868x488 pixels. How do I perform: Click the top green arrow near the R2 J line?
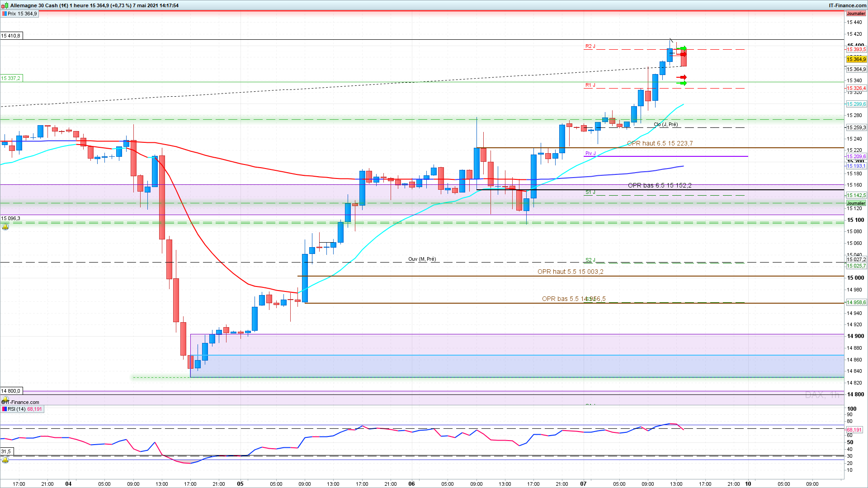pos(683,48)
